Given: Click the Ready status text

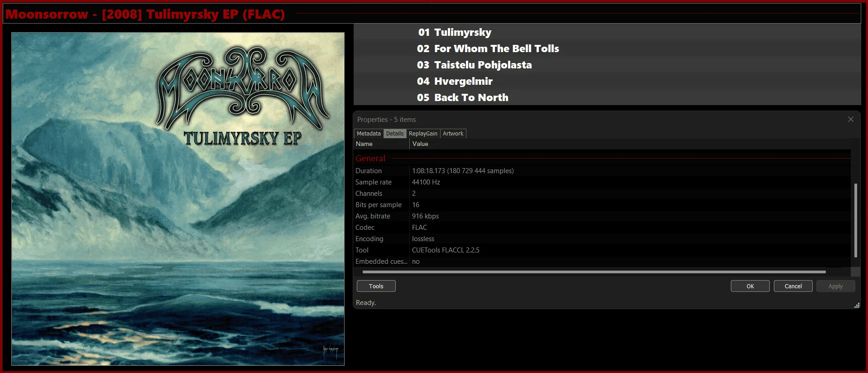Looking at the screenshot, I should (x=366, y=303).
